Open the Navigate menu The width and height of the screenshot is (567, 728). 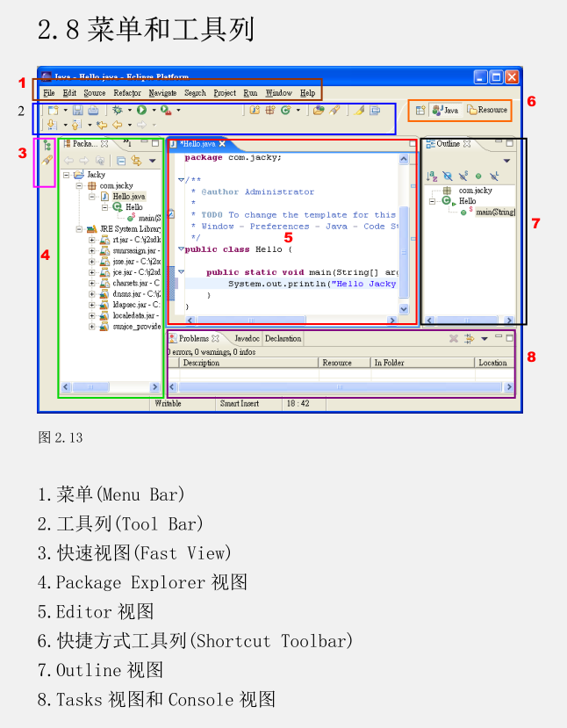pos(162,93)
